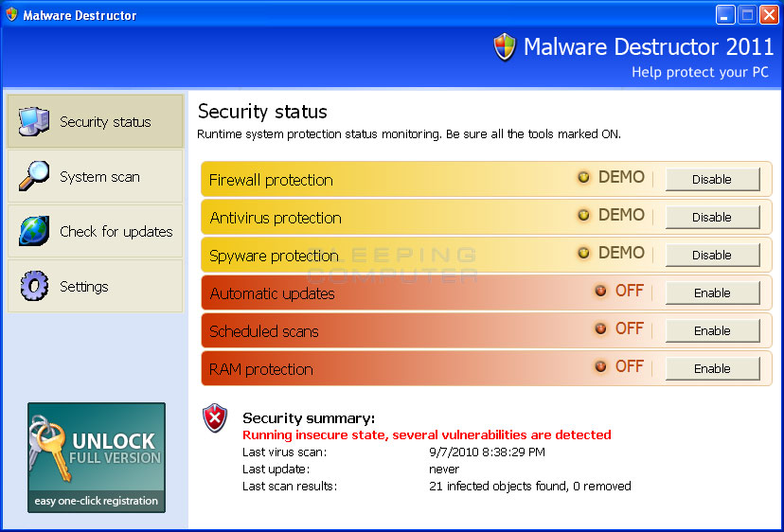This screenshot has width=784, height=532.
Task: Enable Automatic updates
Action: (712, 293)
